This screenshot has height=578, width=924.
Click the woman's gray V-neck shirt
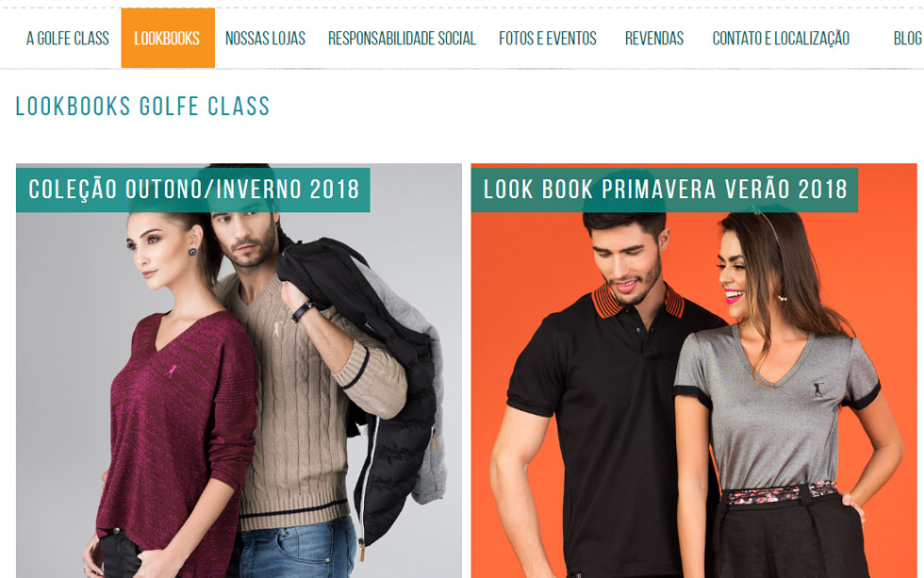(x=775, y=406)
